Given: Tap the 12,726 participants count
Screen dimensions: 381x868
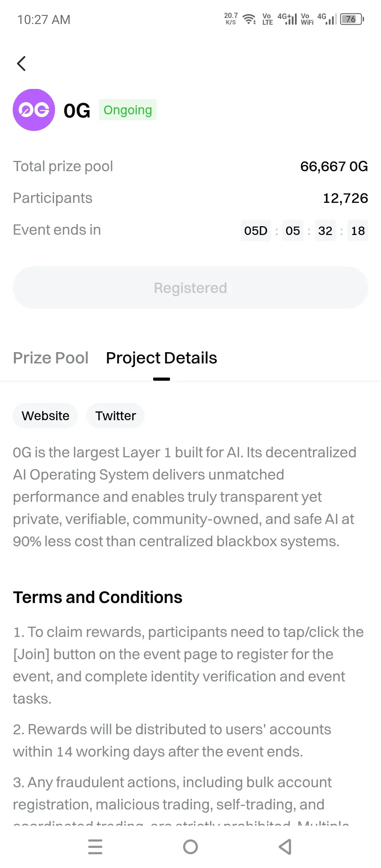Looking at the screenshot, I should [x=346, y=198].
